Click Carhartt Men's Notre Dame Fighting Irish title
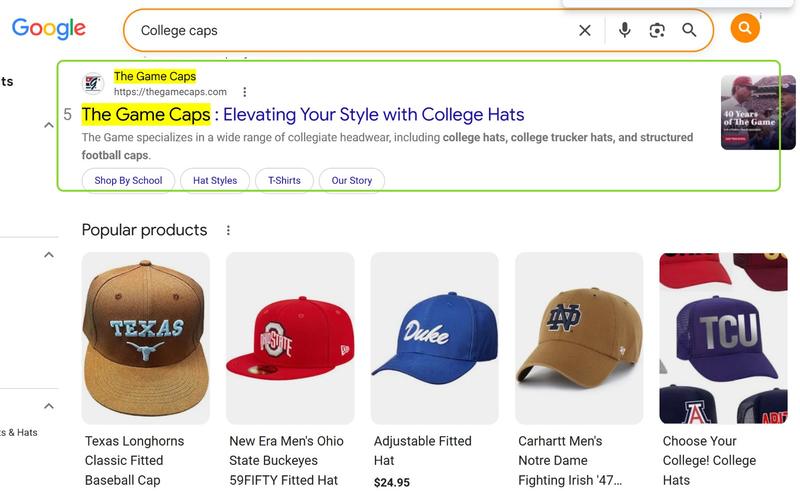 (x=570, y=460)
